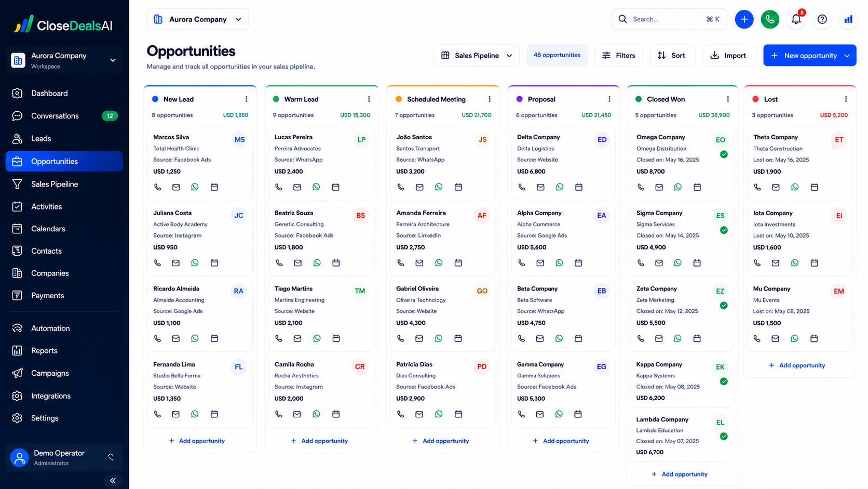
Task: Click WhatsApp icon on Beta Company card
Action: click(559, 338)
